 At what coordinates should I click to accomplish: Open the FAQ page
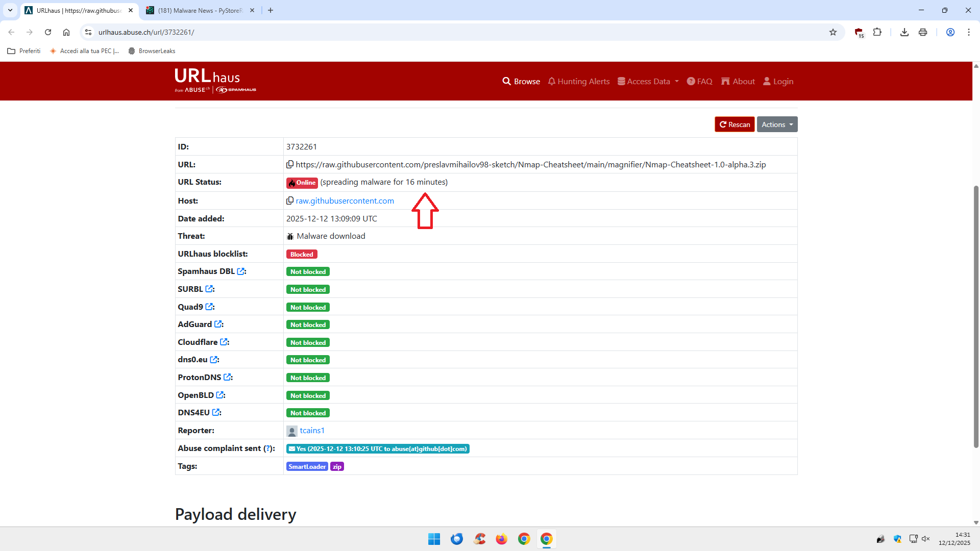[699, 81]
